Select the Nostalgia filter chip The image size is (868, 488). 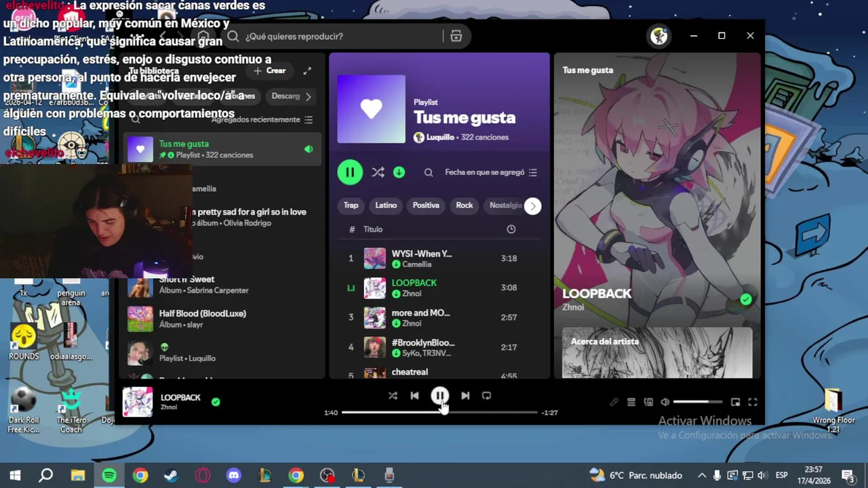click(505, 205)
